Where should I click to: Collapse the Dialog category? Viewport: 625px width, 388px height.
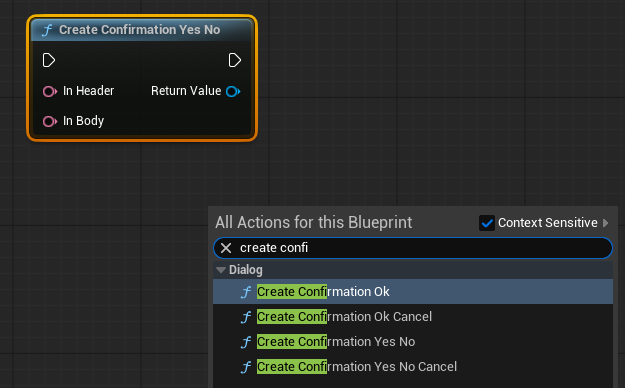pyautogui.click(x=220, y=270)
